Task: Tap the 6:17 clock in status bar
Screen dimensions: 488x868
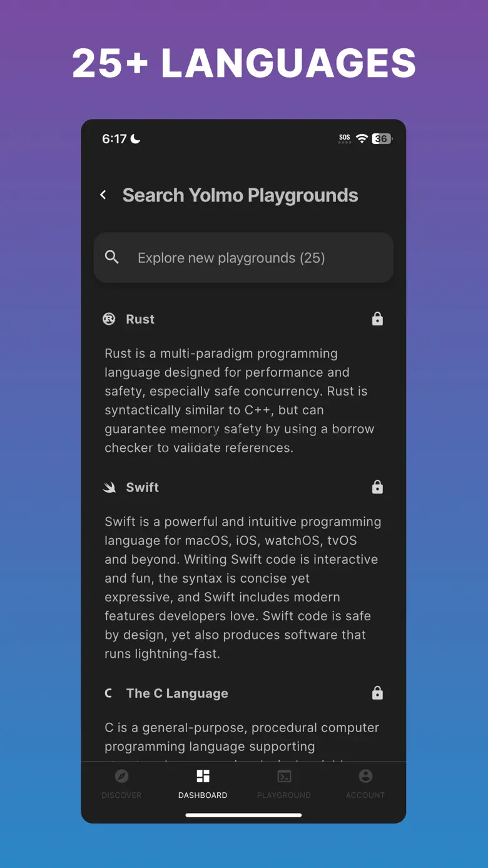Action: pyautogui.click(x=114, y=139)
